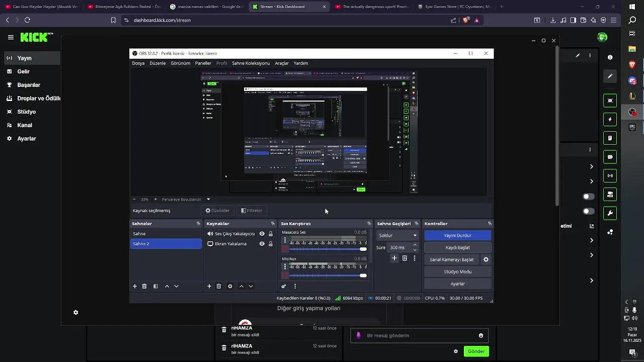Pop out the Sahneler dock panel
644x362 pixels.
coord(198,224)
